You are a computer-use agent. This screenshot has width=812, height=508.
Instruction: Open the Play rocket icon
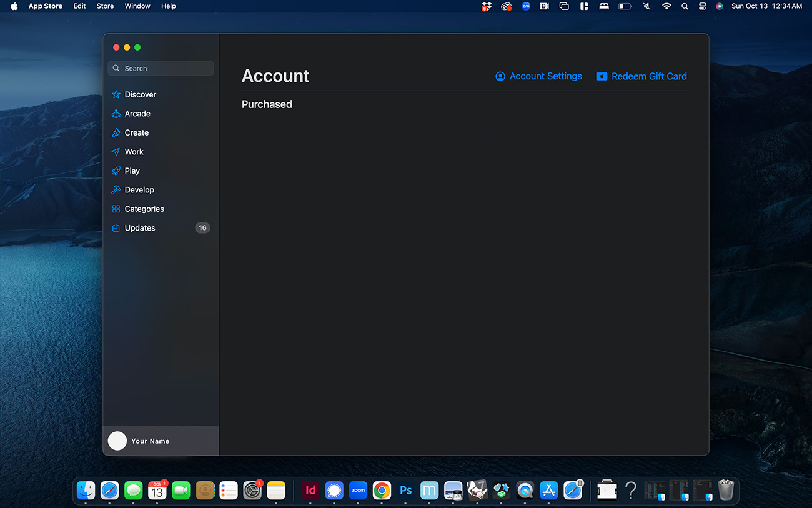[116, 171]
